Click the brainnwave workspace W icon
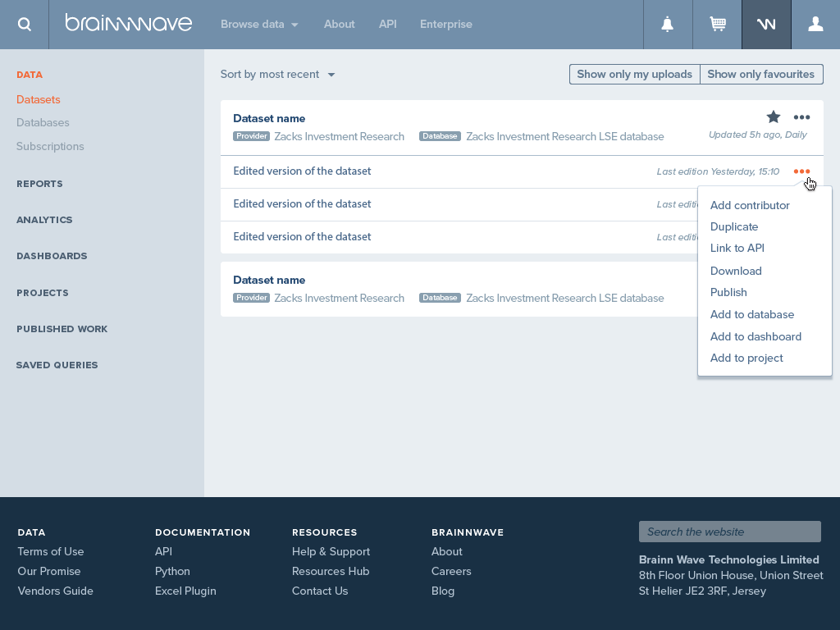 click(x=766, y=24)
